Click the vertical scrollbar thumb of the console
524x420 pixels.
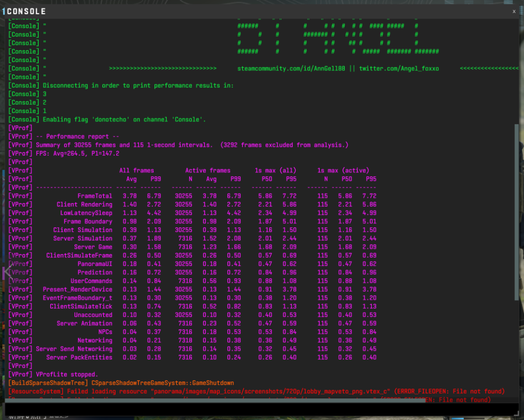point(516,212)
